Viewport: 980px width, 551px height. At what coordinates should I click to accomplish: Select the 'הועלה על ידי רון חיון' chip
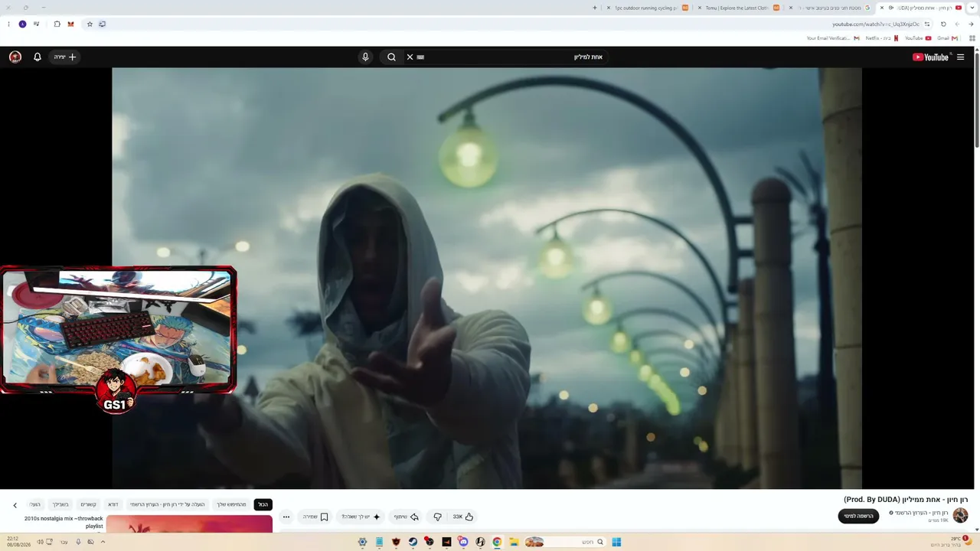click(x=168, y=504)
